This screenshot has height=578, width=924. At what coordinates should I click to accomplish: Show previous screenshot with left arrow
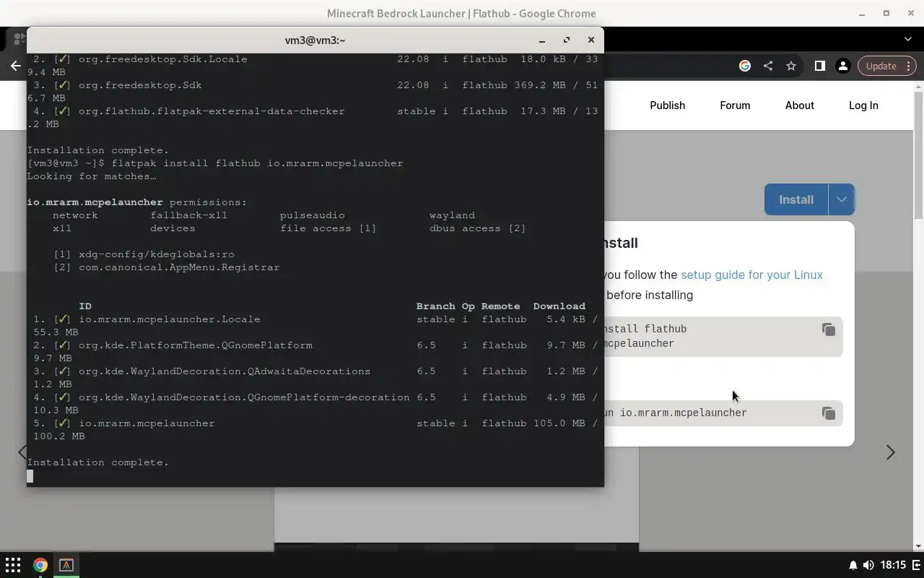click(22, 452)
